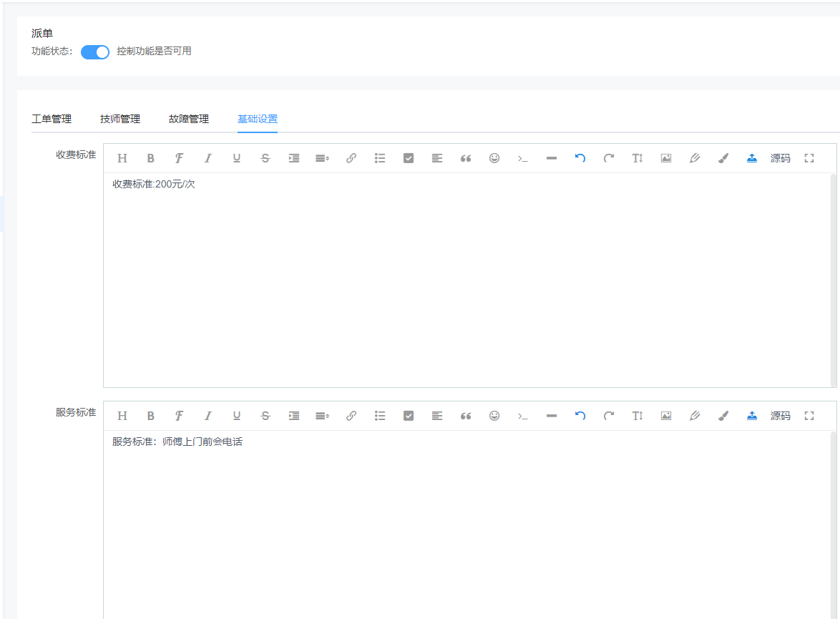Toggle to-do checkbox icon in 收费标准 toolbar
This screenshot has height=619, width=840.
pos(409,158)
